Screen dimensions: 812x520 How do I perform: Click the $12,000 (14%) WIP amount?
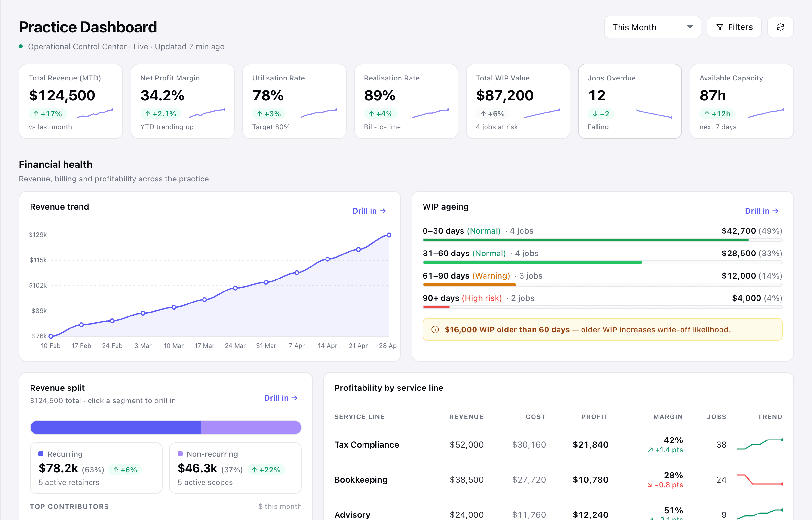click(752, 276)
